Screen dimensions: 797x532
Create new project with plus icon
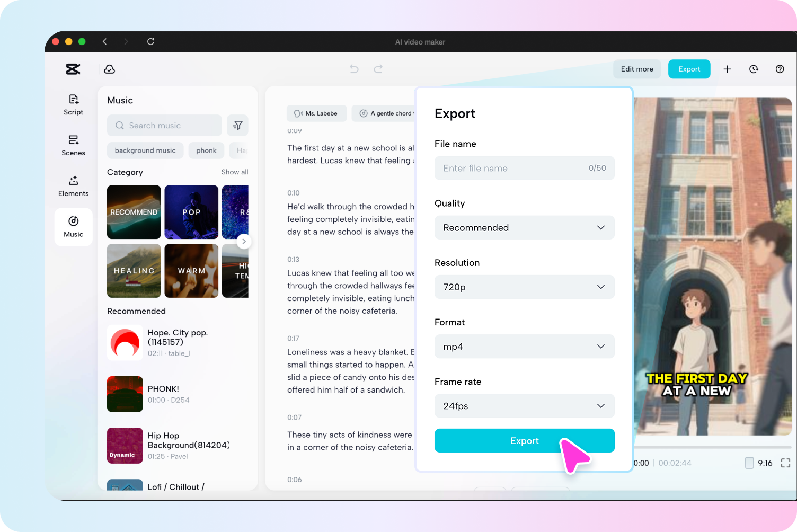pos(727,69)
